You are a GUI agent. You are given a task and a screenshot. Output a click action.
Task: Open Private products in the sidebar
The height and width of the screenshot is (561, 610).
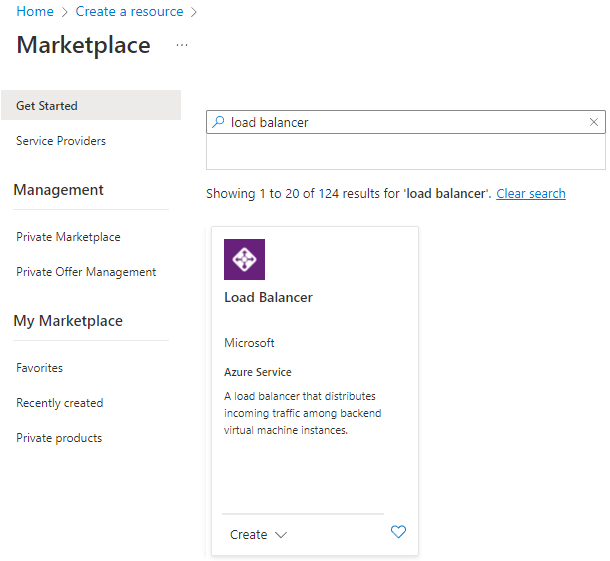59,438
